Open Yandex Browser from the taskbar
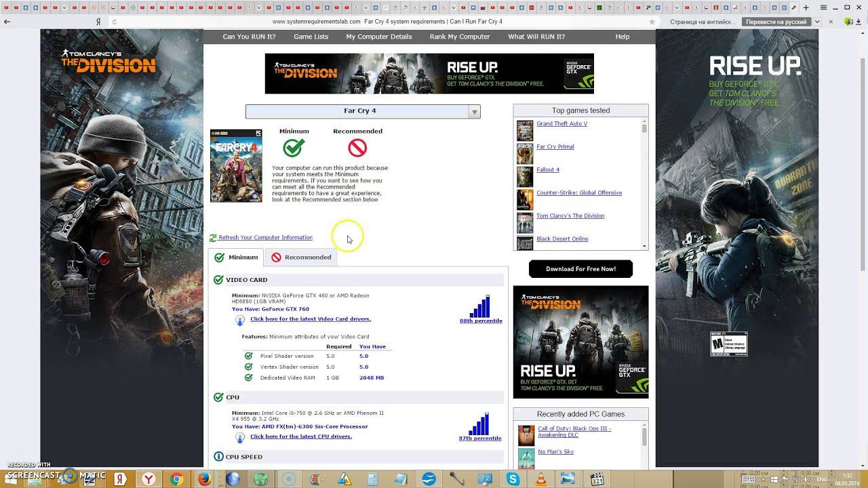The width and height of the screenshot is (868, 488). [x=148, y=479]
